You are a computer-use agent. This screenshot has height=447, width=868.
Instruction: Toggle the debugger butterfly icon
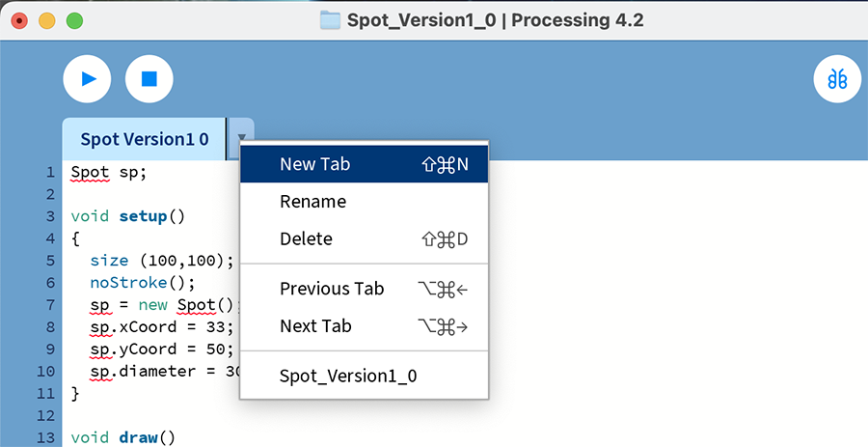837,79
